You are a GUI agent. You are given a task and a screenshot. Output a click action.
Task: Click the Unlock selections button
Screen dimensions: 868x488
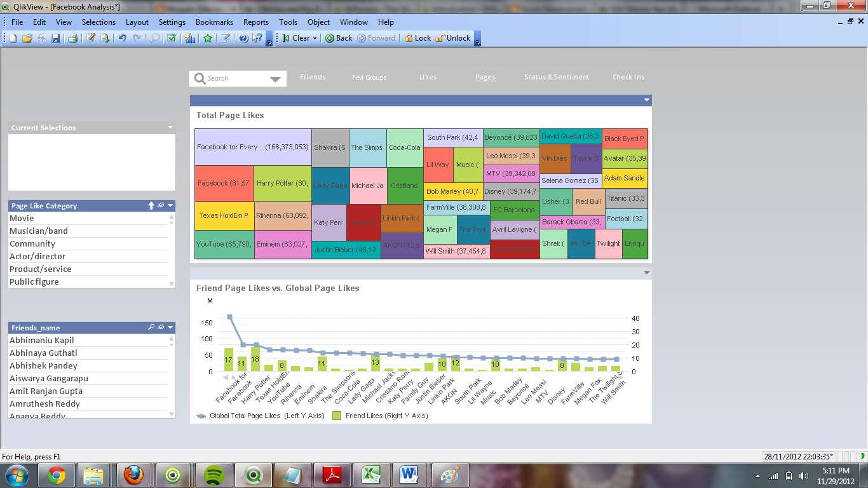tap(453, 38)
